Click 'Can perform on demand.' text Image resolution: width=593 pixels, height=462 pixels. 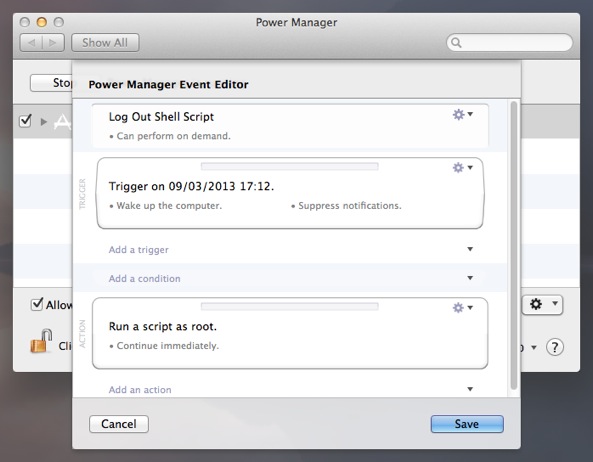pyautogui.click(x=173, y=136)
